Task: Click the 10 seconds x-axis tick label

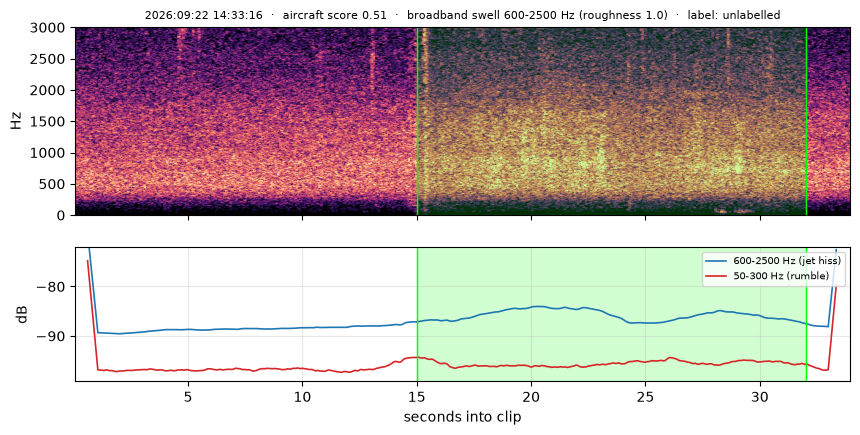Action: (x=302, y=396)
